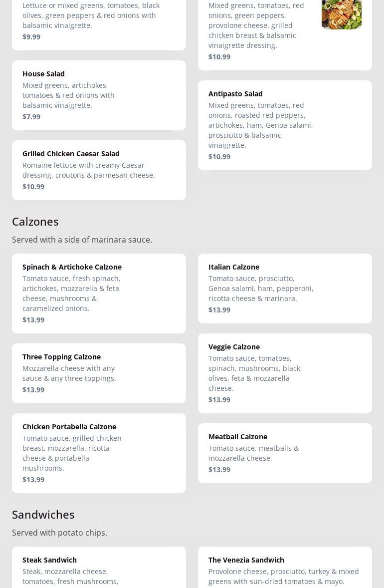
Task: Click the Antipasto Salad item
Action: click(x=285, y=125)
